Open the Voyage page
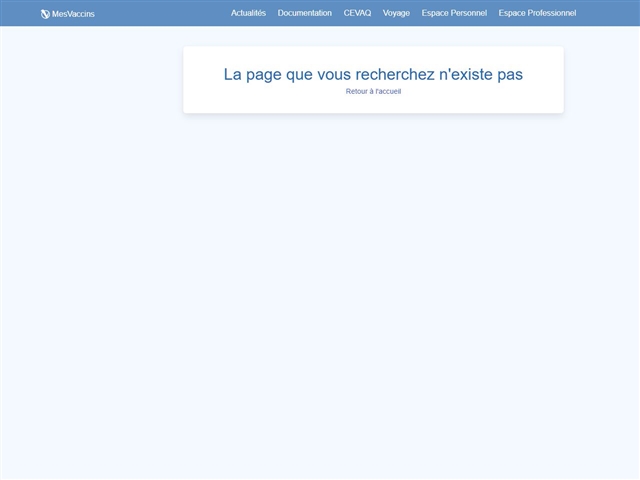The image size is (640, 480). click(396, 13)
